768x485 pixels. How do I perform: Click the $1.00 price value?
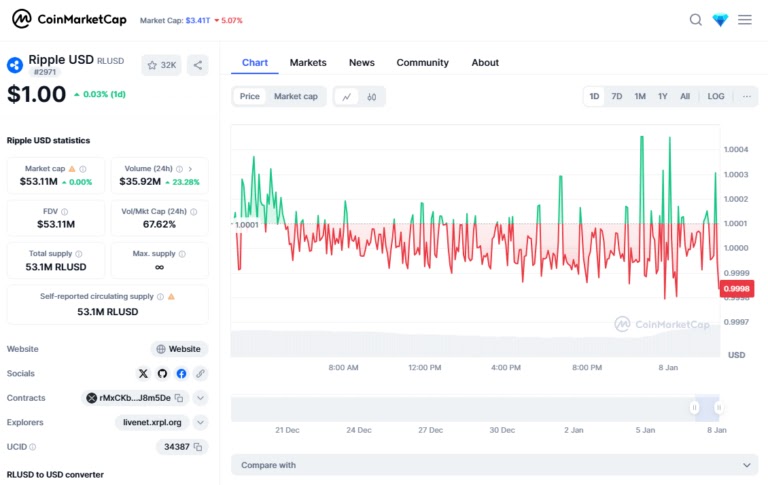pyautogui.click(x=36, y=94)
